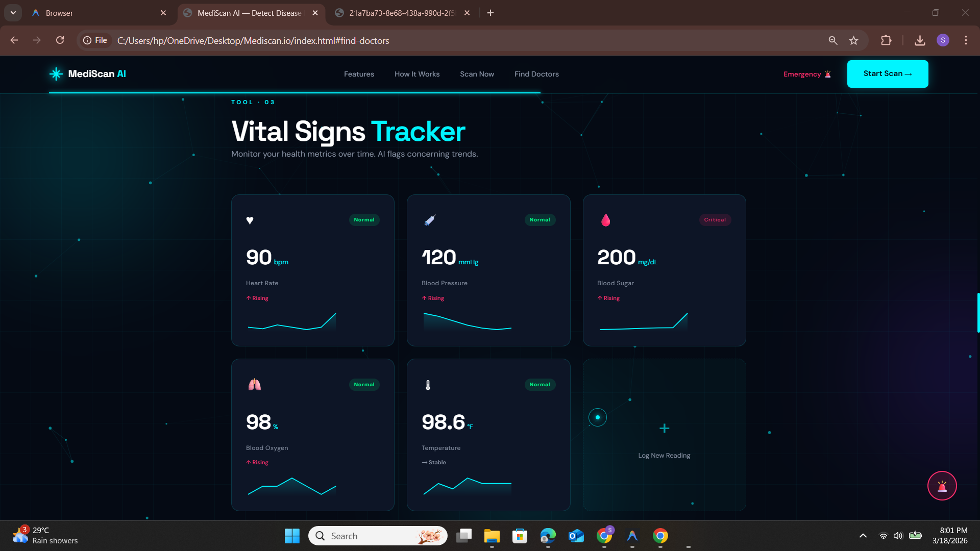Open the Chrome downloads icon
Image resolution: width=980 pixels, height=551 pixels.
tap(920, 40)
